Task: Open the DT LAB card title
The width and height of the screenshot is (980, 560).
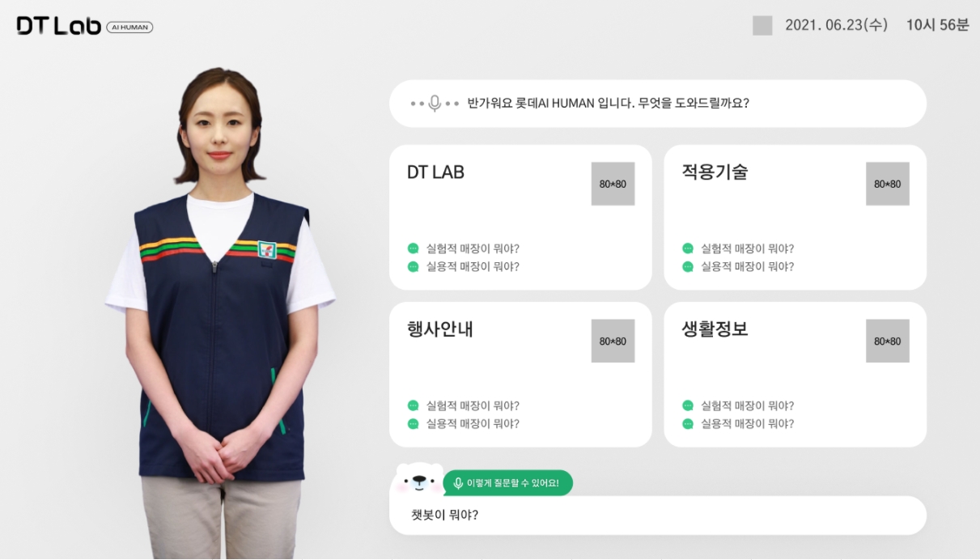Action: point(435,172)
